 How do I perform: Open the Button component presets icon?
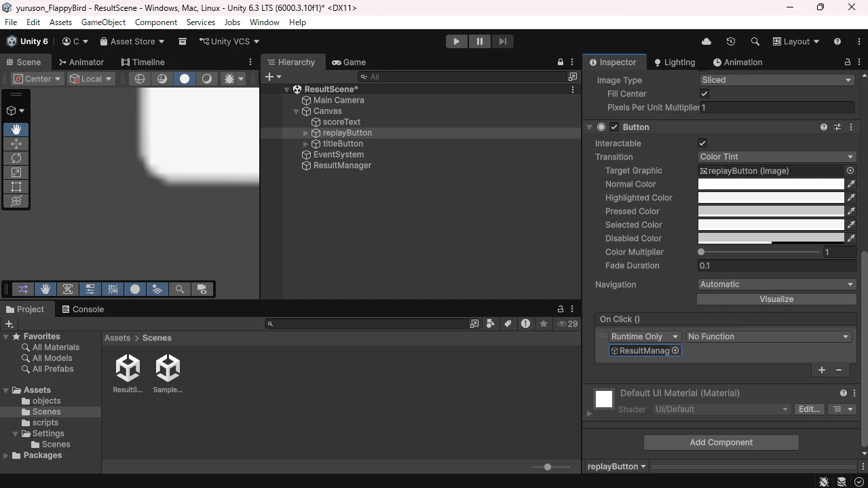point(837,127)
